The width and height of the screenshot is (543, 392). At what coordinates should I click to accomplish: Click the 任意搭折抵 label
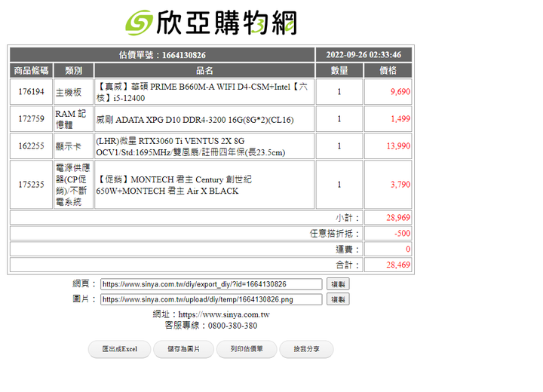pyautogui.click(x=335, y=234)
